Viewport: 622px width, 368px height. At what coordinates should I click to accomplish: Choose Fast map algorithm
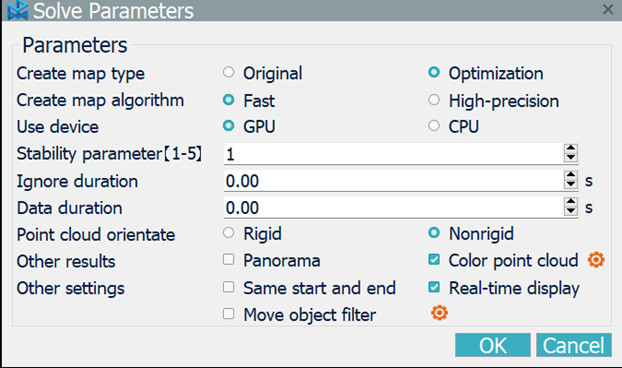(x=228, y=100)
